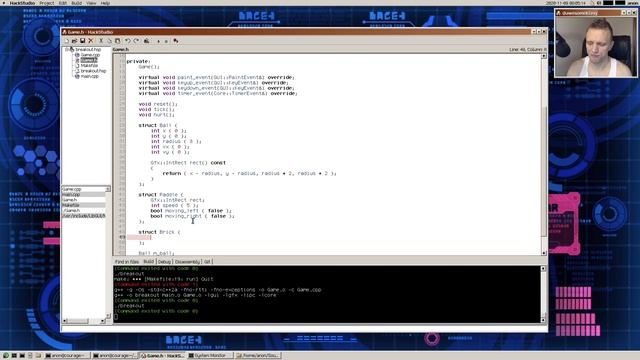This screenshot has height=360, width=640.
Task: Click the save file toolbar icon
Action: 82,41
